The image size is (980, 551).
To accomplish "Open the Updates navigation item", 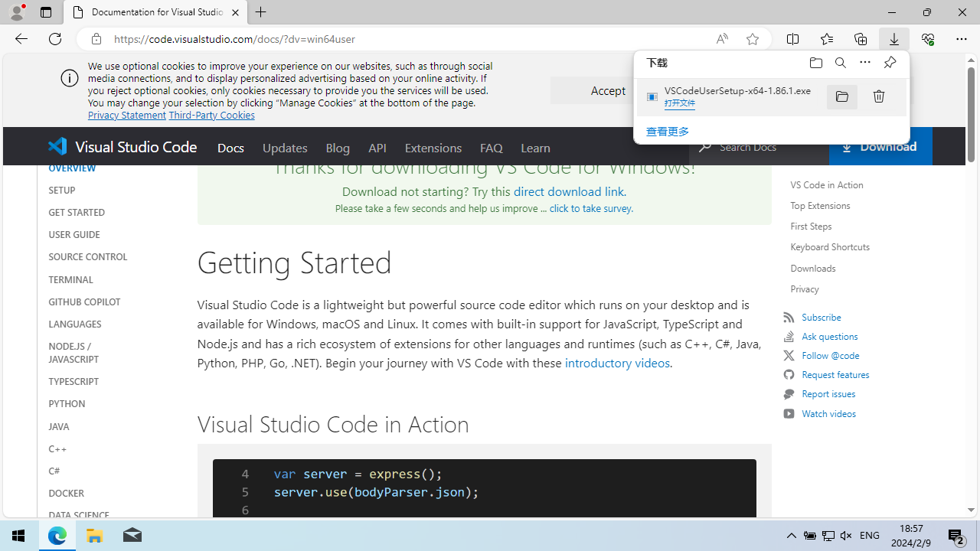I will (x=285, y=147).
